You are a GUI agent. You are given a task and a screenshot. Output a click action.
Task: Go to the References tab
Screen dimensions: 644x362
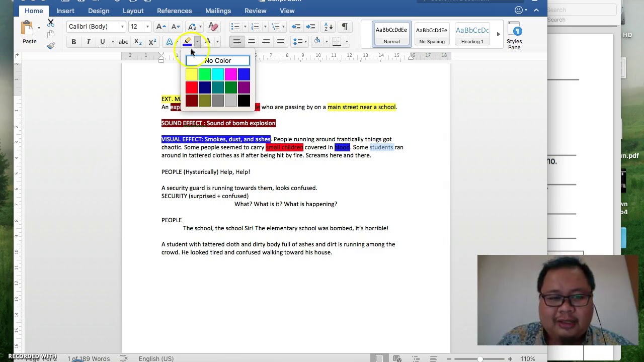tap(174, 11)
